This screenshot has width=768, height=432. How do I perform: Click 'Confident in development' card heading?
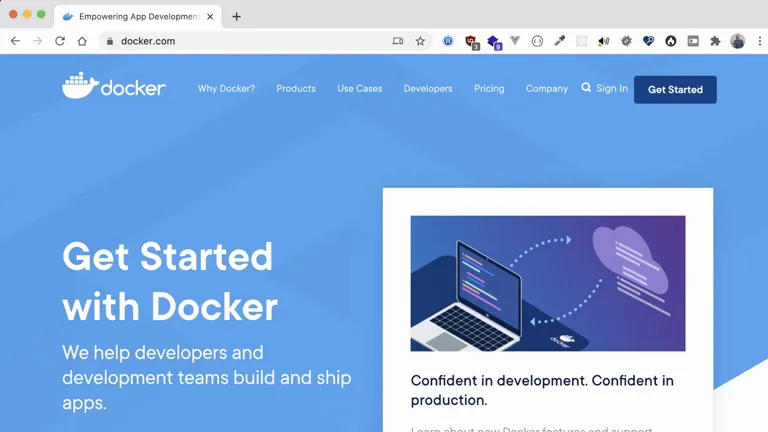click(x=542, y=390)
